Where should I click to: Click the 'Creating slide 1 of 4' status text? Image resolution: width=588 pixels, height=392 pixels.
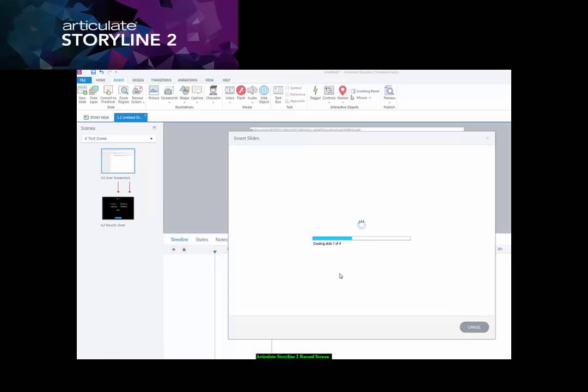[327, 244]
